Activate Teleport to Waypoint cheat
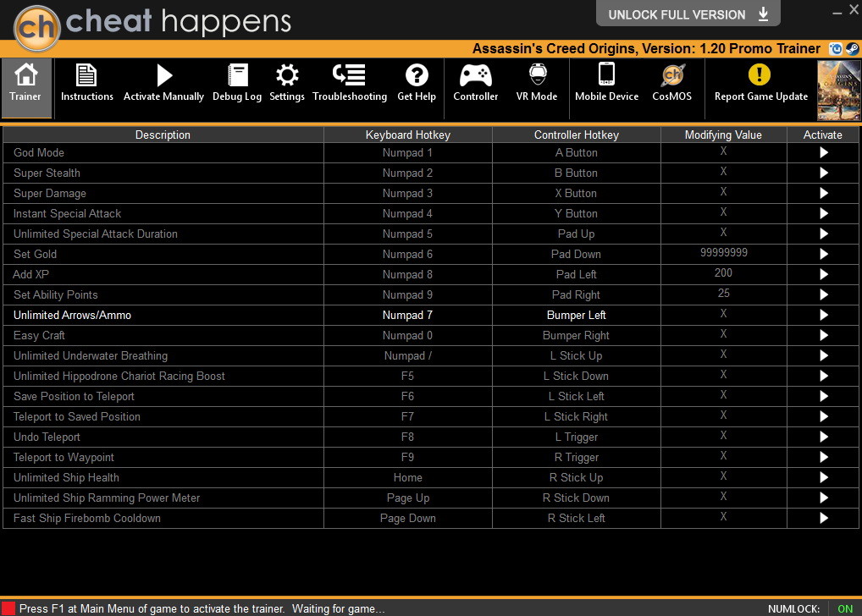The width and height of the screenshot is (862, 616). (x=823, y=458)
